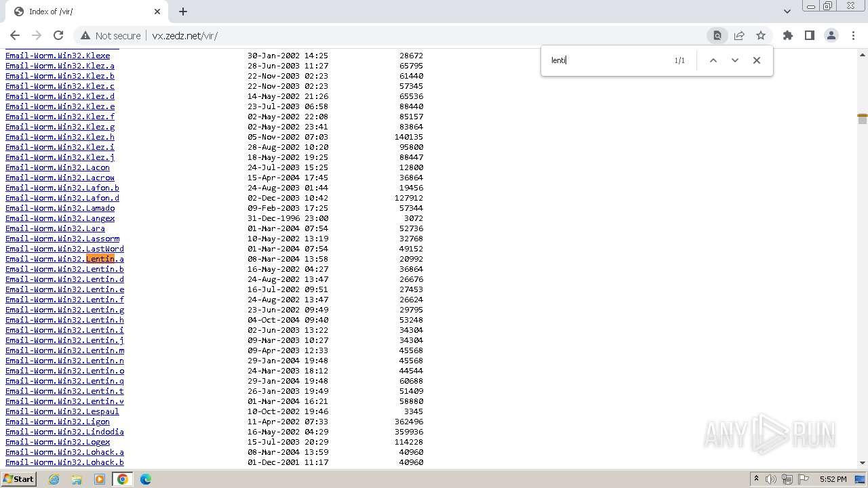The width and height of the screenshot is (868, 488).
Task: Open Email-Worm.Win32.Lentin.q link
Action: point(64,381)
